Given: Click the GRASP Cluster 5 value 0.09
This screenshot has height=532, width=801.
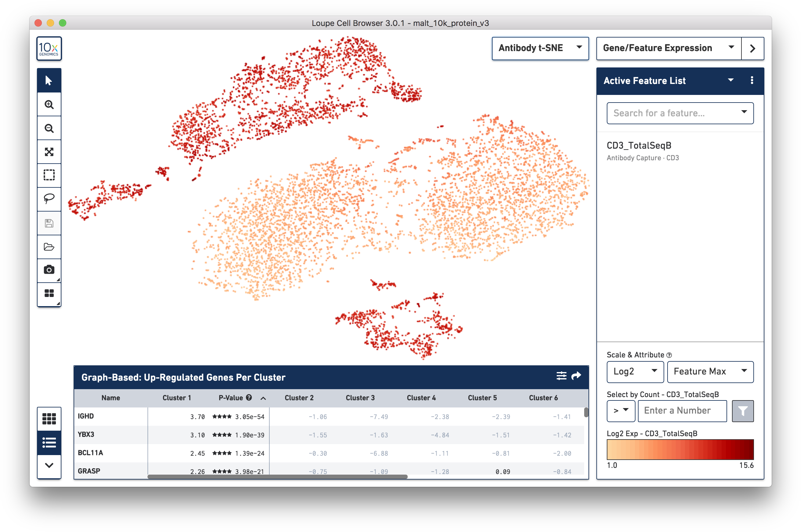Looking at the screenshot, I should point(503,472).
